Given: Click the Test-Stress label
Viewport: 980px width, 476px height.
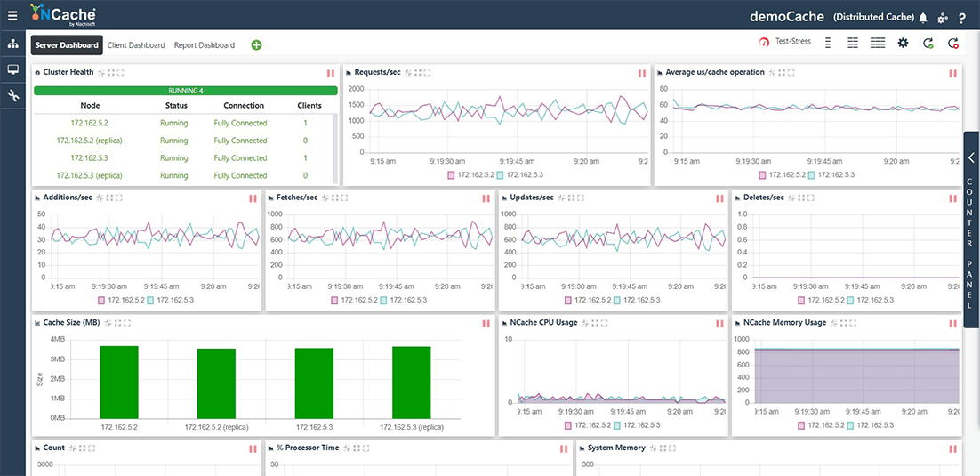Looking at the screenshot, I should (793, 41).
